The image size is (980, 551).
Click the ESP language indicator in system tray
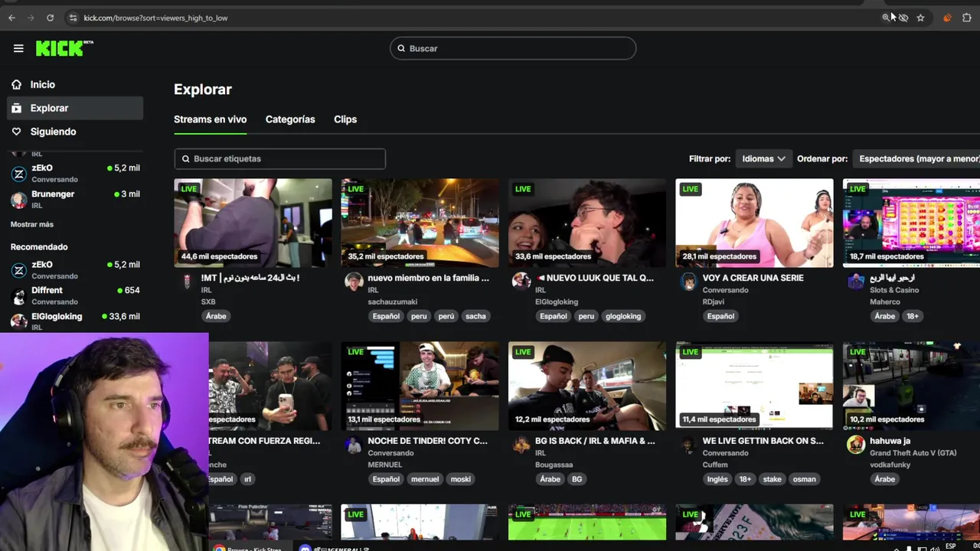click(x=951, y=546)
